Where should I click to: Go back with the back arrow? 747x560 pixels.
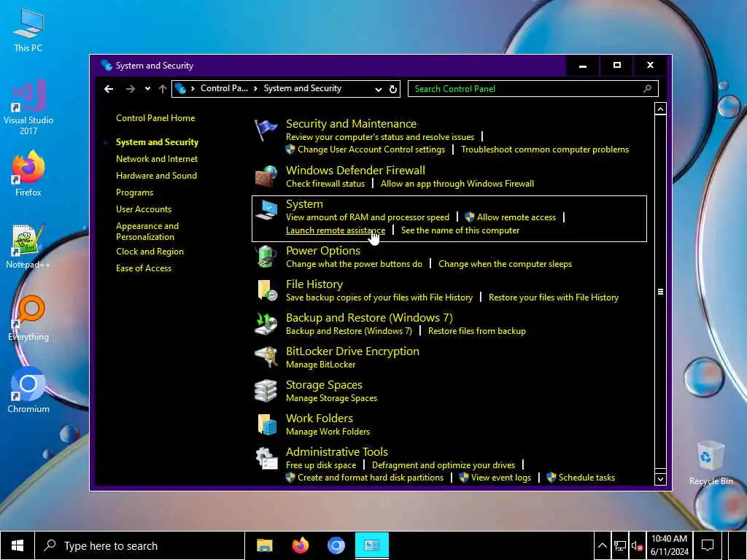point(109,88)
